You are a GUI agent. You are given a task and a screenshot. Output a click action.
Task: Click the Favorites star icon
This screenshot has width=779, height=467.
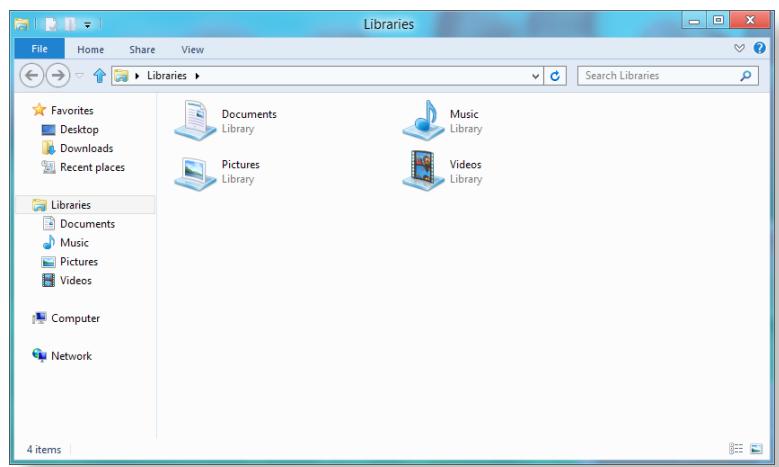tap(39, 110)
